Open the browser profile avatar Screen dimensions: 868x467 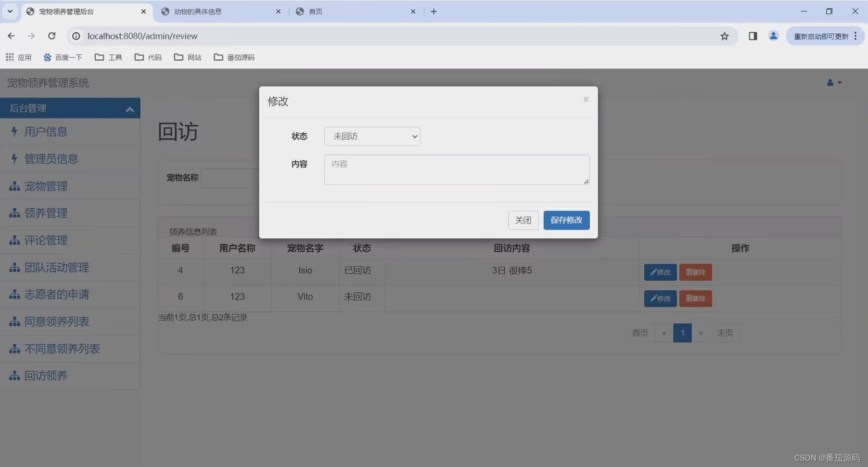[x=773, y=36]
